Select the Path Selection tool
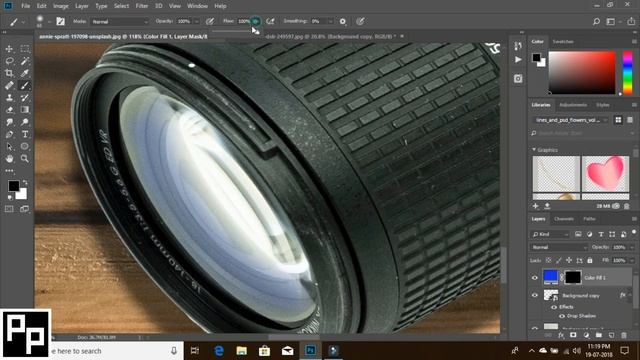 point(9,147)
